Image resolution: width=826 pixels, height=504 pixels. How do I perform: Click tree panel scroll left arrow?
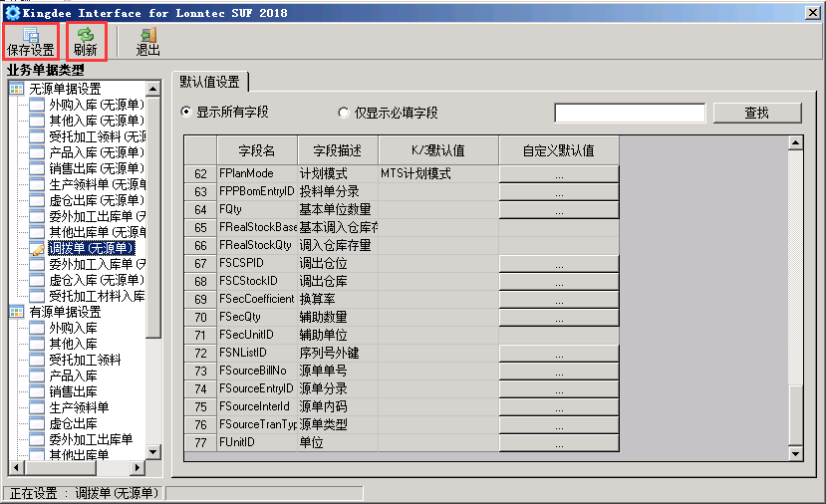[16, 467]
